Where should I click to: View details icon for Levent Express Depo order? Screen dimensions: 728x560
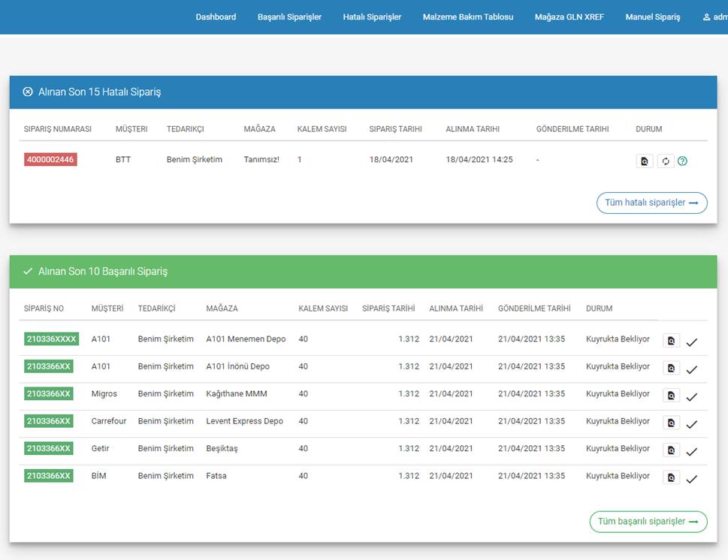point(671,423)
